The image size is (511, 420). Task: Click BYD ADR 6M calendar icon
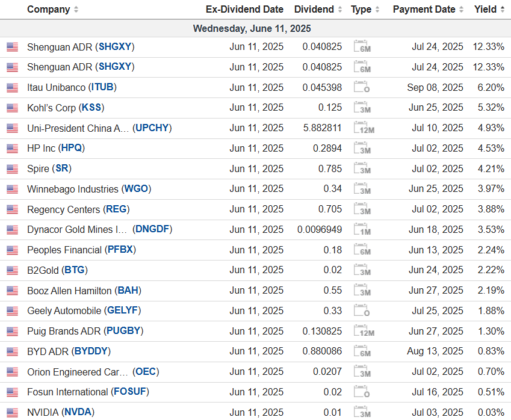pyautogui.click(x=362, y=351)
